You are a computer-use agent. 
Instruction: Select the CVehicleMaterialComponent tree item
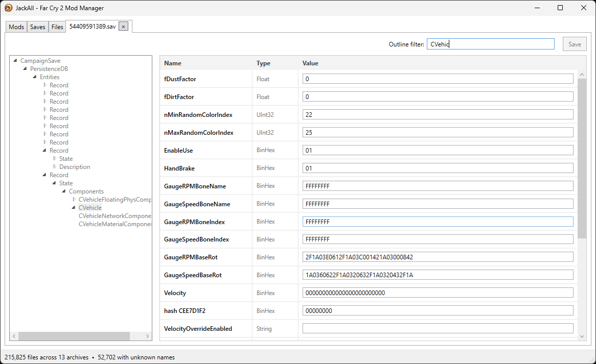114,224
